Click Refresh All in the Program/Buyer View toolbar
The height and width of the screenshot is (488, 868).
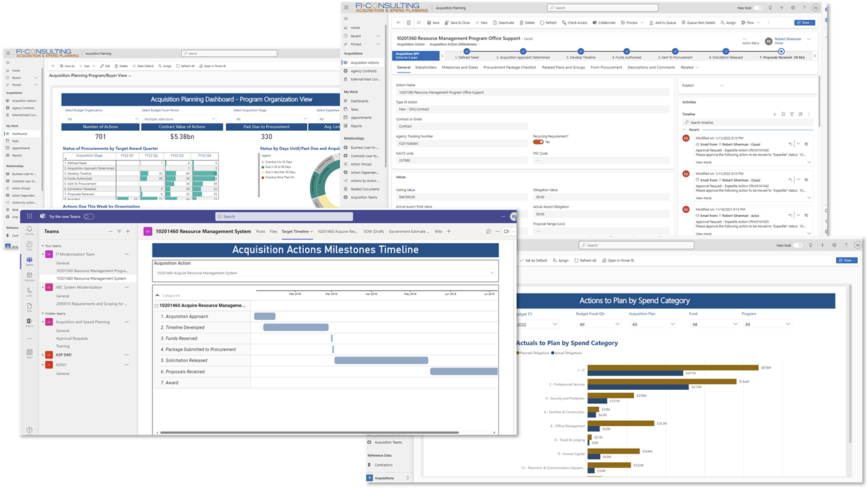point(184,66)
